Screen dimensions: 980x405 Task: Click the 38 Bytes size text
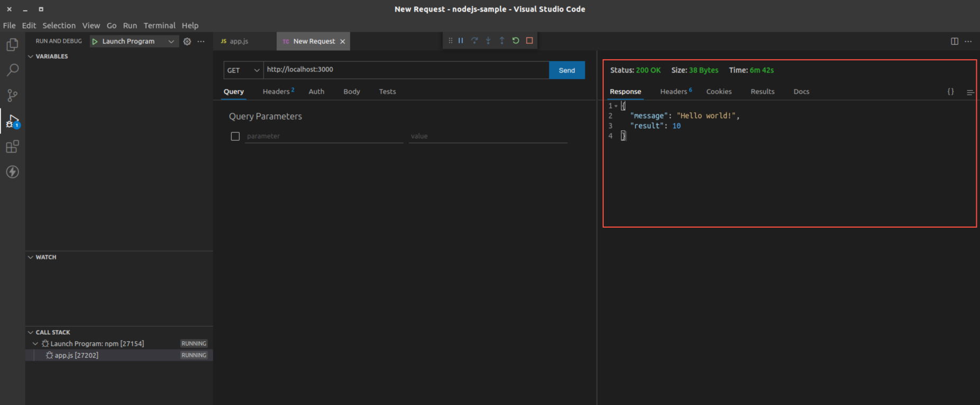pos(704,70)
